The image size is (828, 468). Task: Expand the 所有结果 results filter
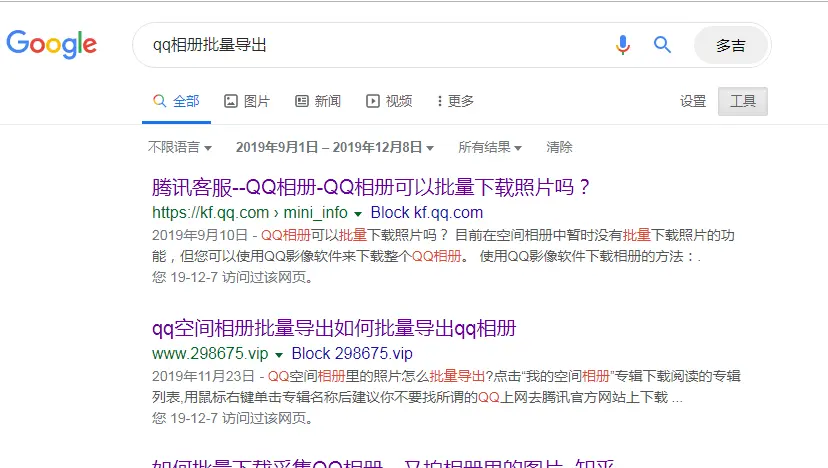pos(490,147)
